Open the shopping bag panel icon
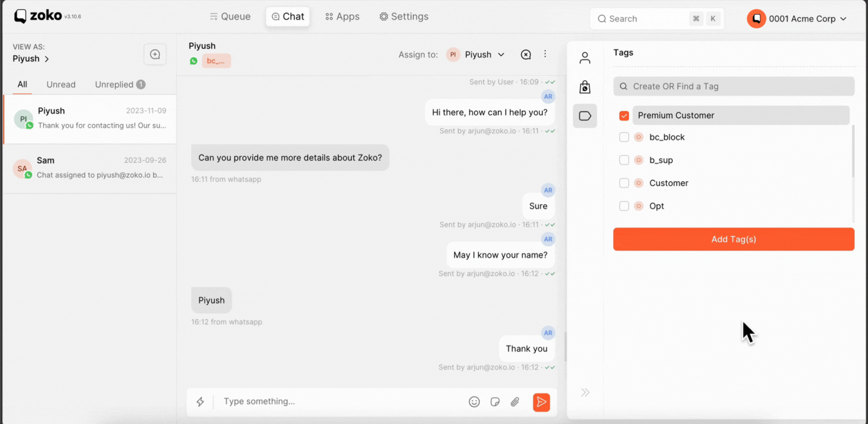Screen dimensions: 868x424 [x=585, y=87]
